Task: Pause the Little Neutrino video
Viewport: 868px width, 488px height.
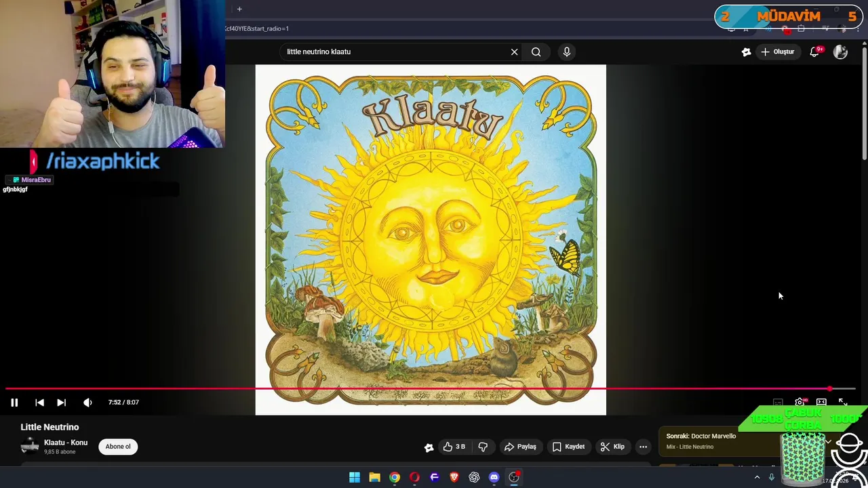Action: pos(14,402)
